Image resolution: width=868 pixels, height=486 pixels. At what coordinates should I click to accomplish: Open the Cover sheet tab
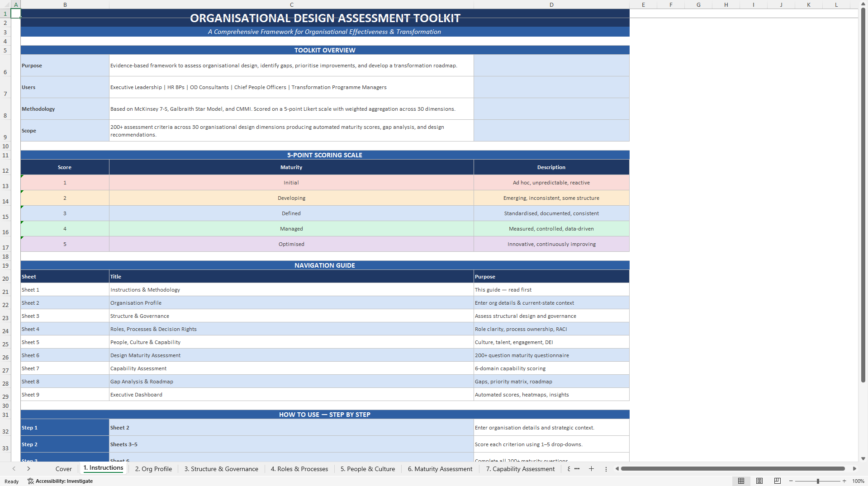pos(64,469)
